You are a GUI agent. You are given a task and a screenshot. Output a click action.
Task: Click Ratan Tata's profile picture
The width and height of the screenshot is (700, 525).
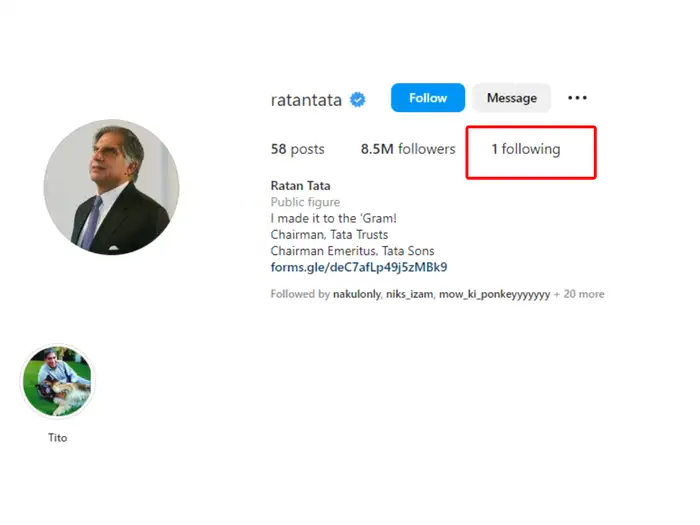(x=111, y=189)
